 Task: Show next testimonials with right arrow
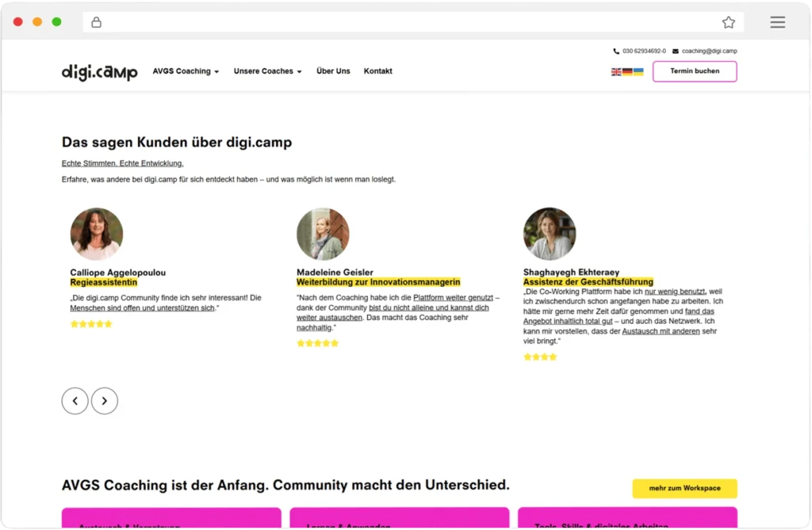[105, 401]
